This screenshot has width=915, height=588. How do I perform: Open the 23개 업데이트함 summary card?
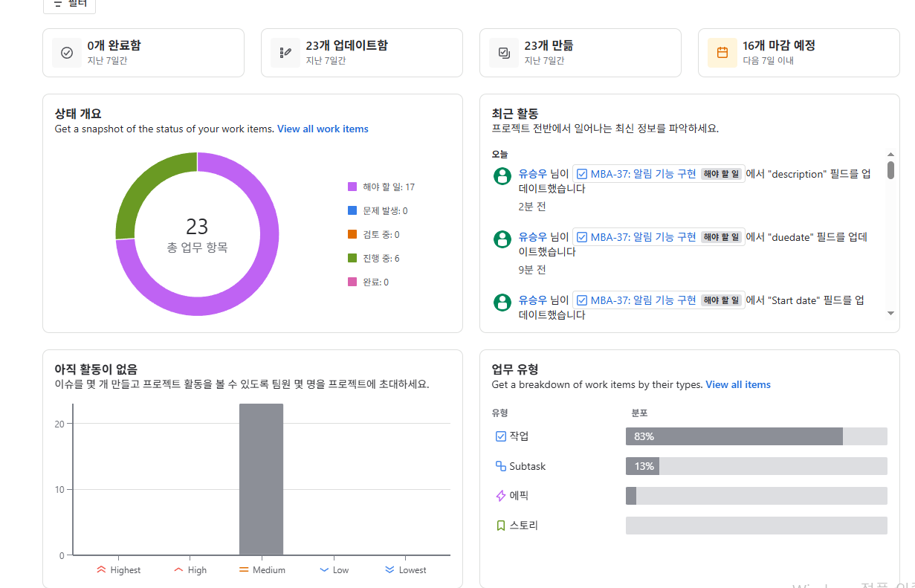362,53
